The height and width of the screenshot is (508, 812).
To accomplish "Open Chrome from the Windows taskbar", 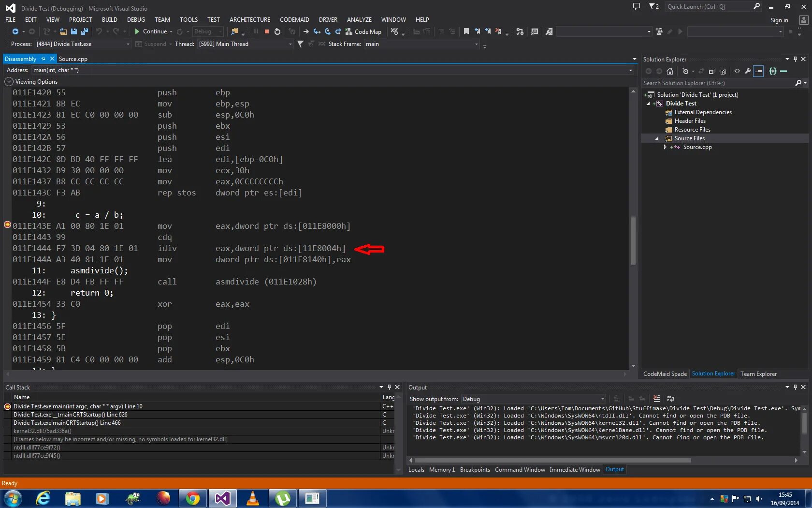I will click(192, 498).
